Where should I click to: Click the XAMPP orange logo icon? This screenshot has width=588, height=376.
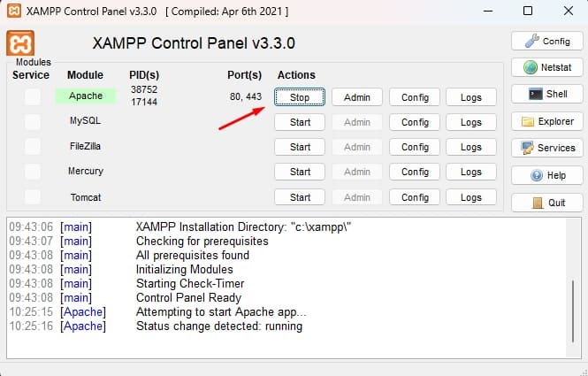(21, 43)
